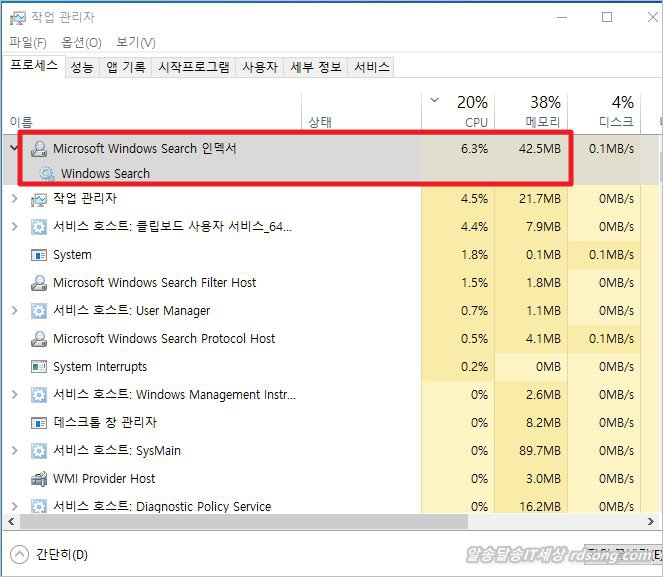This screenshot has height=577, width=663.
Task: Click the 6.3% CPU value
Action: tap(474, 149)
